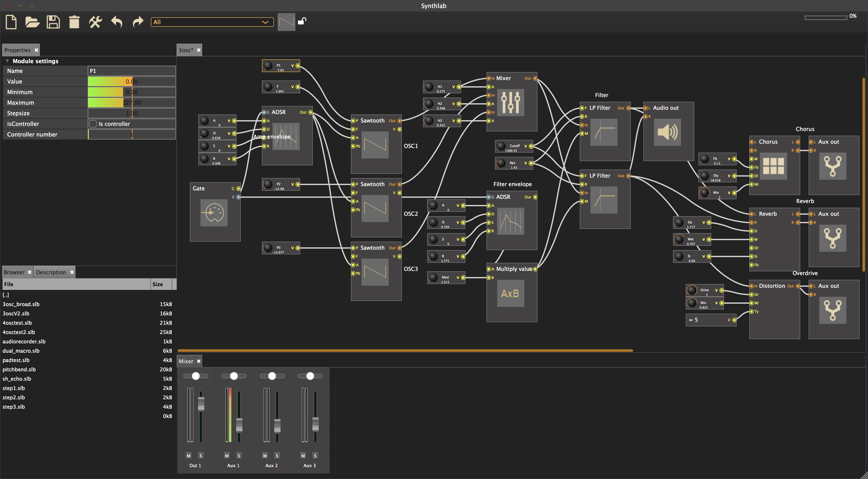Click the Gate module dial icon

[214, 214]
